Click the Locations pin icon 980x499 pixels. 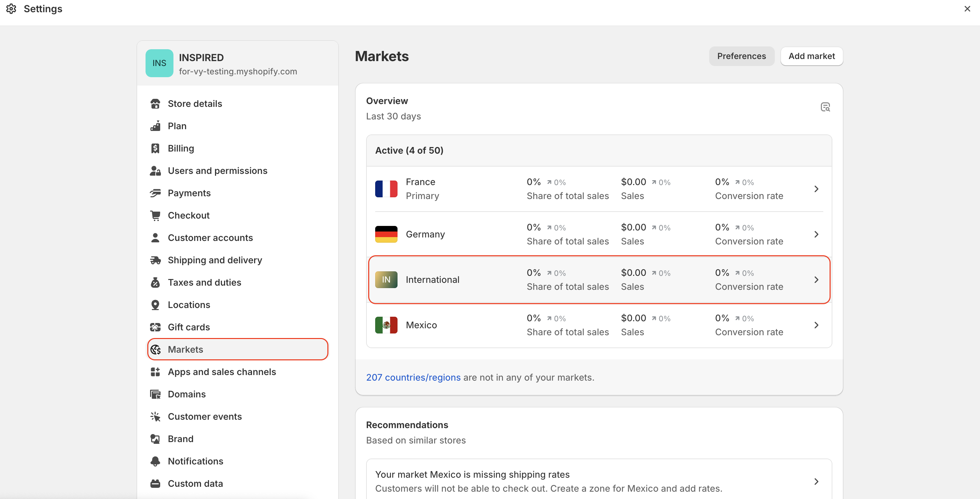click(155, 305)
